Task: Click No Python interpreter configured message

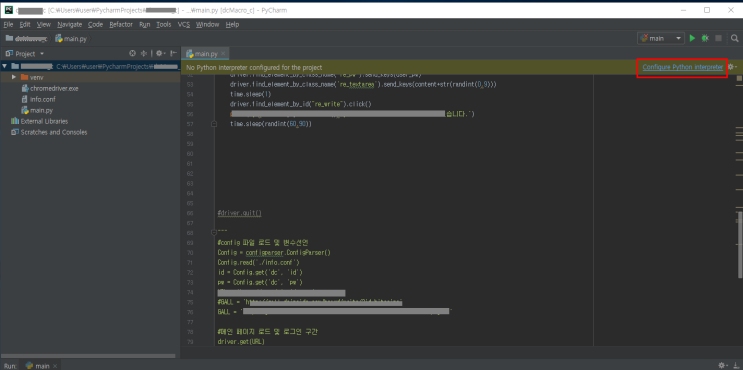Action: coord(254,68)
